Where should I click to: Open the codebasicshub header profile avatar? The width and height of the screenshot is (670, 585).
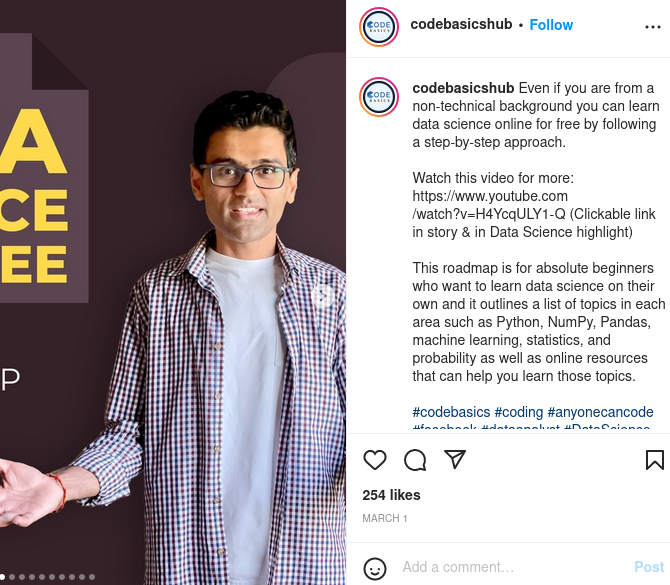(379, 26)
